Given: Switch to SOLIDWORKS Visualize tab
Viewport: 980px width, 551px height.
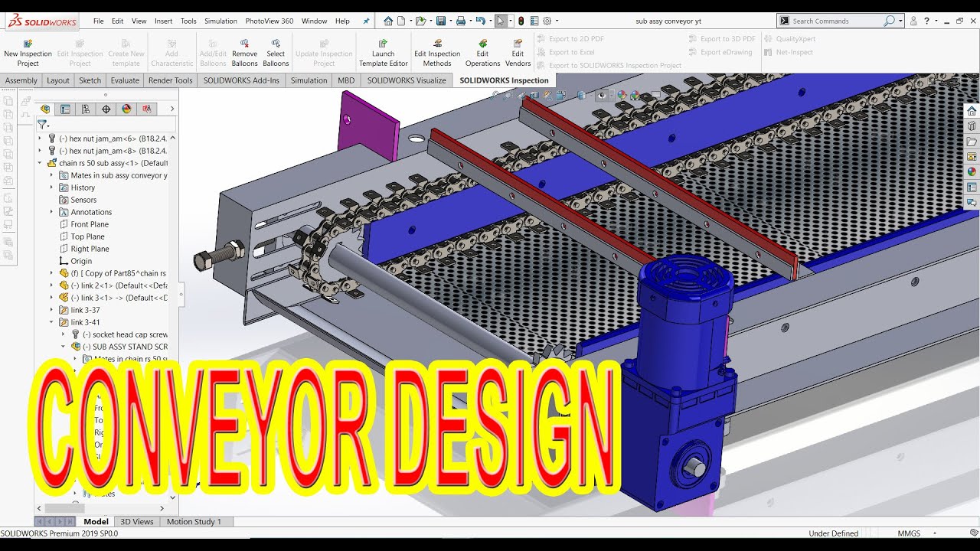Looking at the screenshot, I should (x=407, y=80).
